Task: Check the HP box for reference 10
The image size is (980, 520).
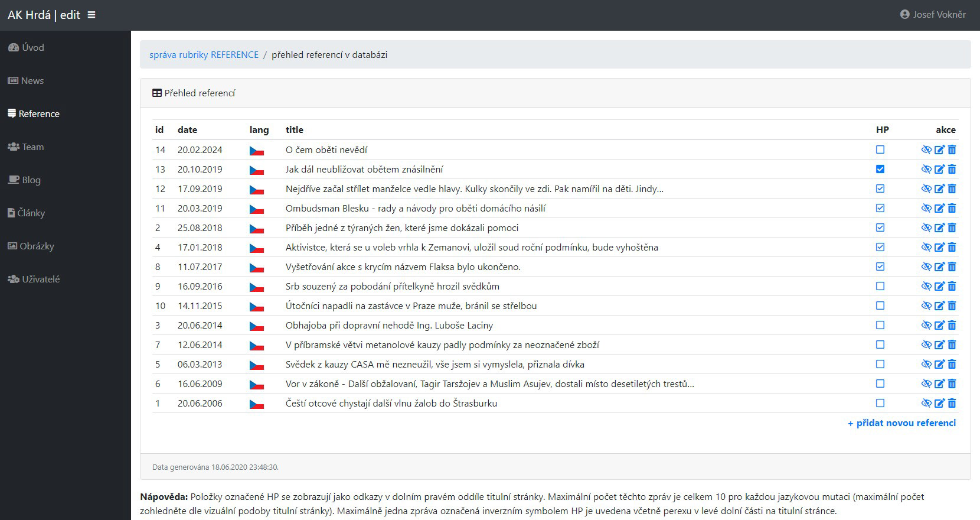Action: (x=880, y=306)
